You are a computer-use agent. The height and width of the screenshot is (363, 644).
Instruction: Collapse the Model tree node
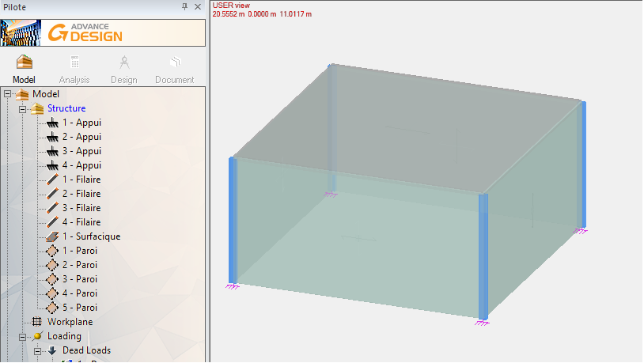(x=8, y=94)
